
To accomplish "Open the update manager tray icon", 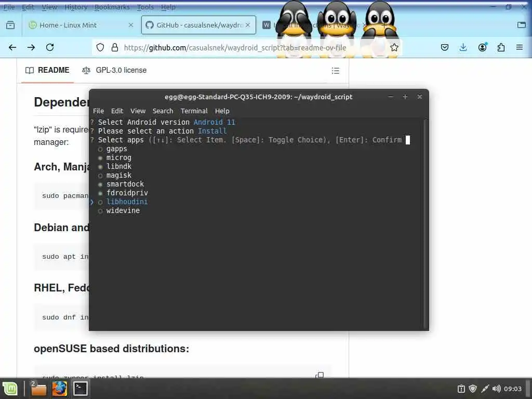I will [x=461, y=389].
